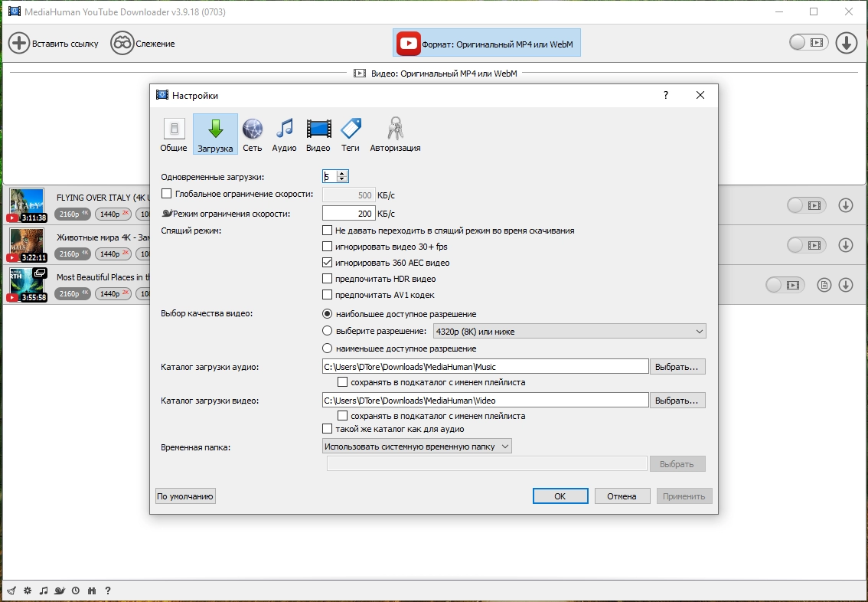
Task: Click the download all arrow in toolbar
Action: [847, 43]
